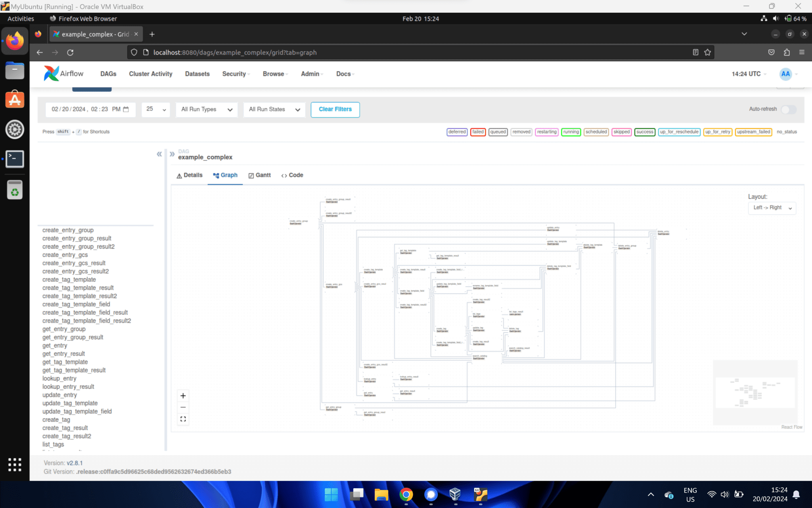Zoom out of the graph with minus icon

pos(183,407)
